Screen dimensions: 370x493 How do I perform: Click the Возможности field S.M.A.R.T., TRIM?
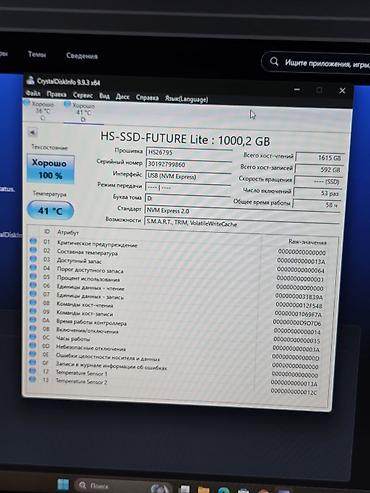click(x=242, y=224)
